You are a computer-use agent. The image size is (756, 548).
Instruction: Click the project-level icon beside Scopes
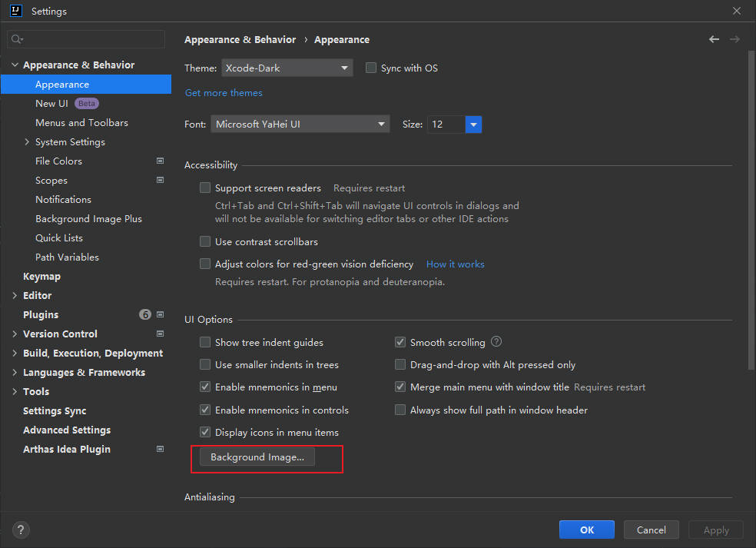160,180
